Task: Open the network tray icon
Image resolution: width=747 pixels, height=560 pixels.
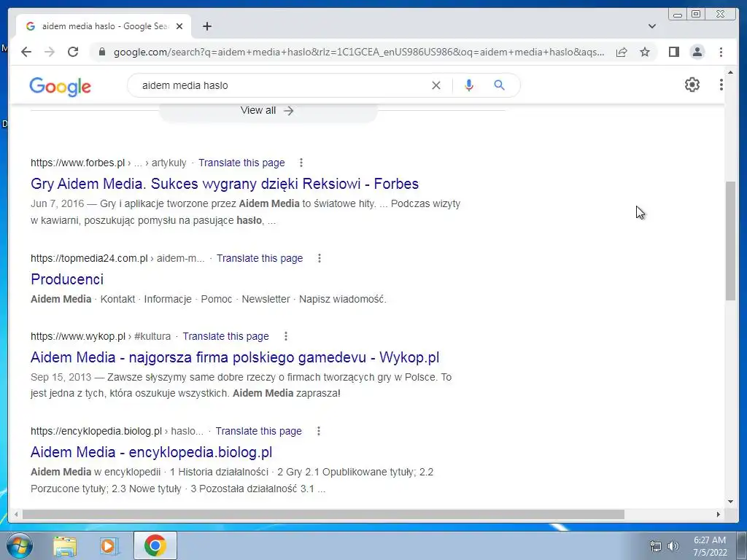Action: pos(656,546)
